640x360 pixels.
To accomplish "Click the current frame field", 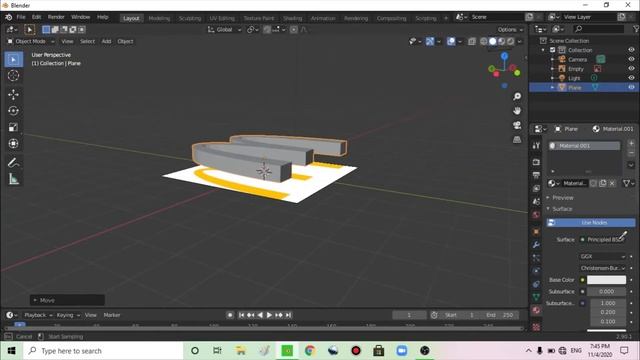I will point(409,315).
